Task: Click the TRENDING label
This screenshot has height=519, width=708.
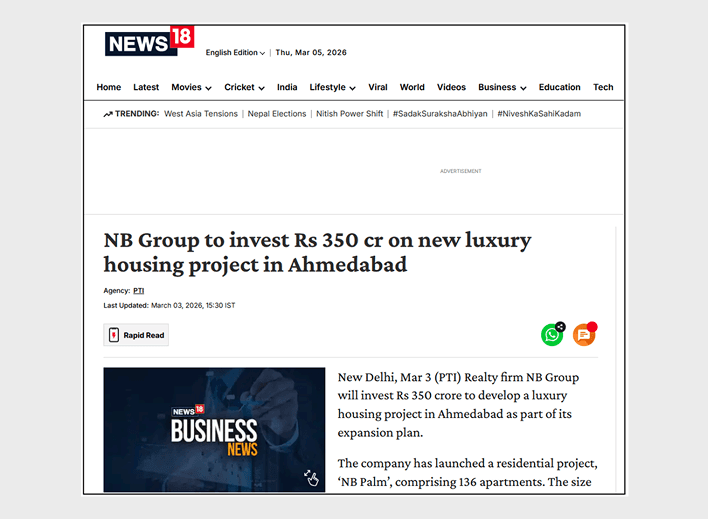Action: (137, 114)
